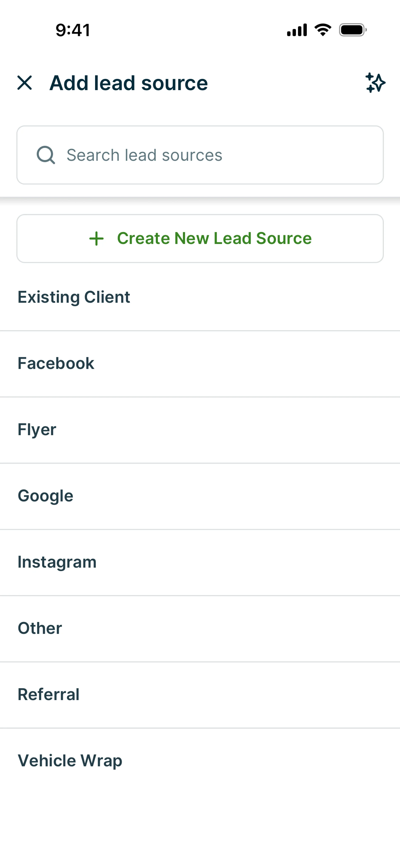Tap the Add lead source heading
This screenshot has height=868, width=400.
129,83
